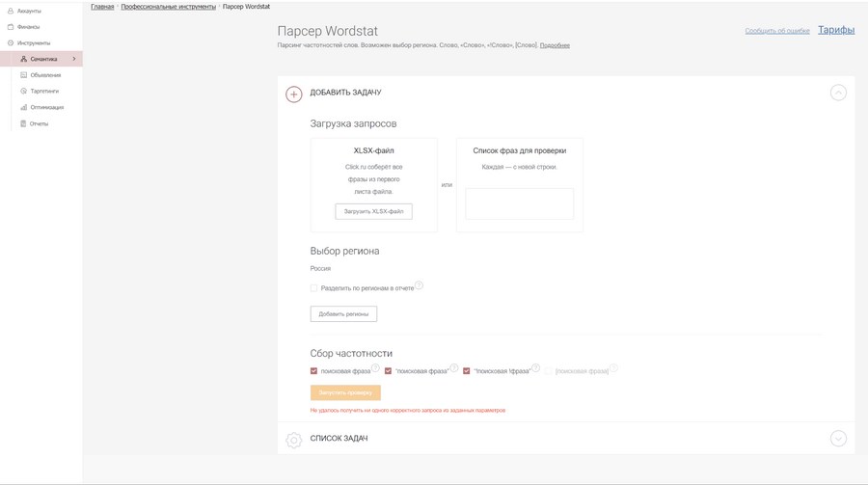868x485 pixels.
Task: Click the Таргетинги target icon
Action: [x=23, y=91]
